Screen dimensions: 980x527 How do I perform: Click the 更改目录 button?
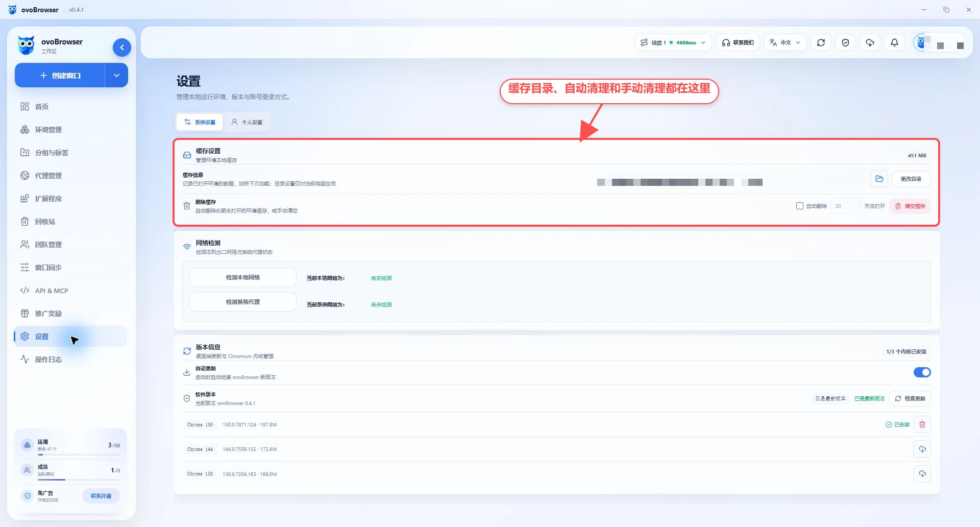click(911, 179)
